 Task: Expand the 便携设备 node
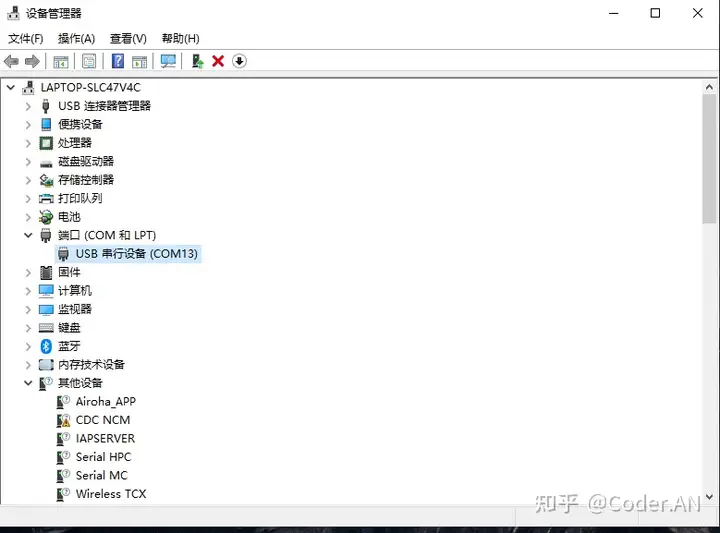click(28, 124)
